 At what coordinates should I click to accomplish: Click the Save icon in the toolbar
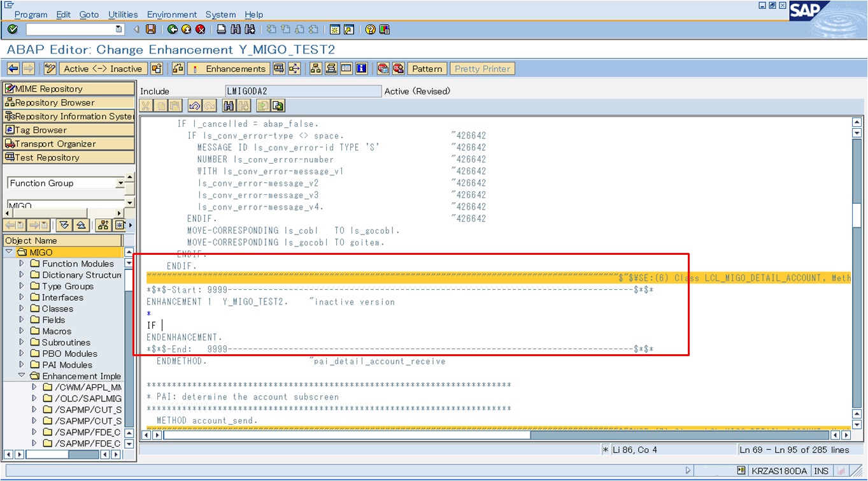pyautogui.click(x=150, y=29)
